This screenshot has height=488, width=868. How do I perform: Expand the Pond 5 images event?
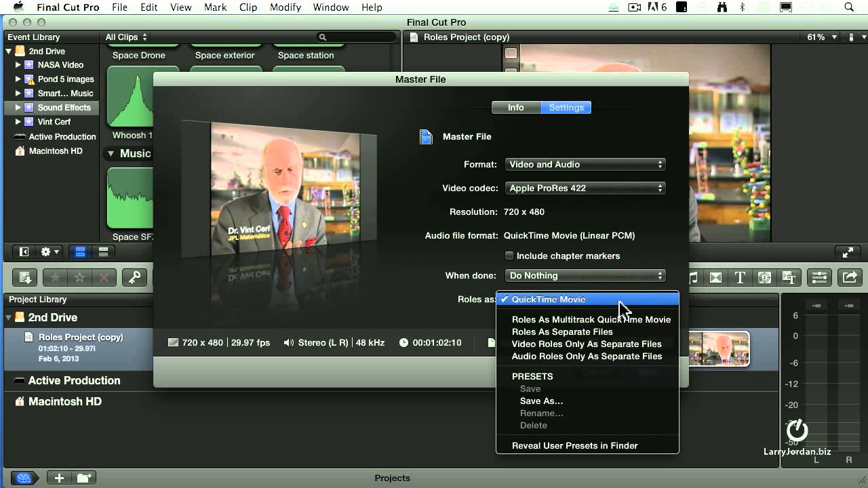[x=18, y=79]
